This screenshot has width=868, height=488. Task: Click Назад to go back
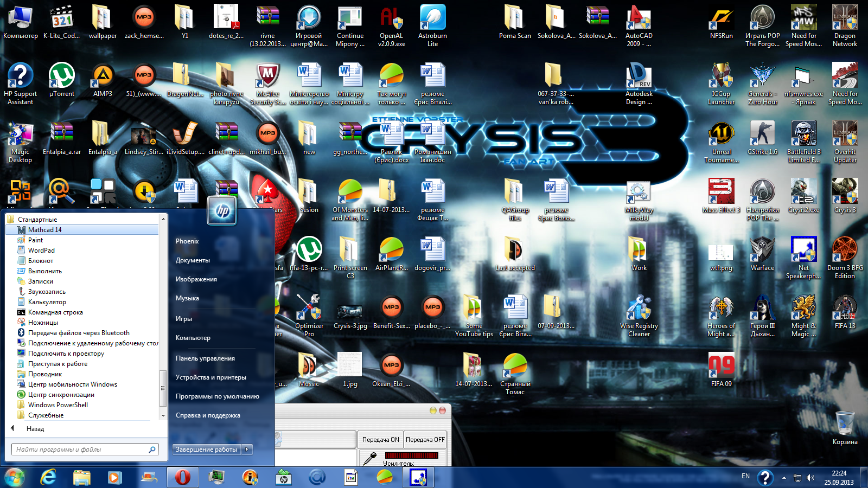point(35,429)
